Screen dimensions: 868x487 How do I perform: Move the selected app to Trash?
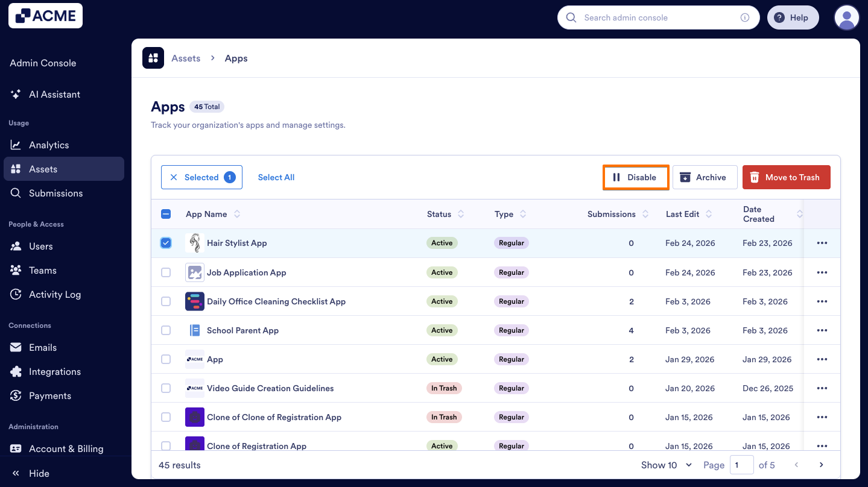(786, 177)
